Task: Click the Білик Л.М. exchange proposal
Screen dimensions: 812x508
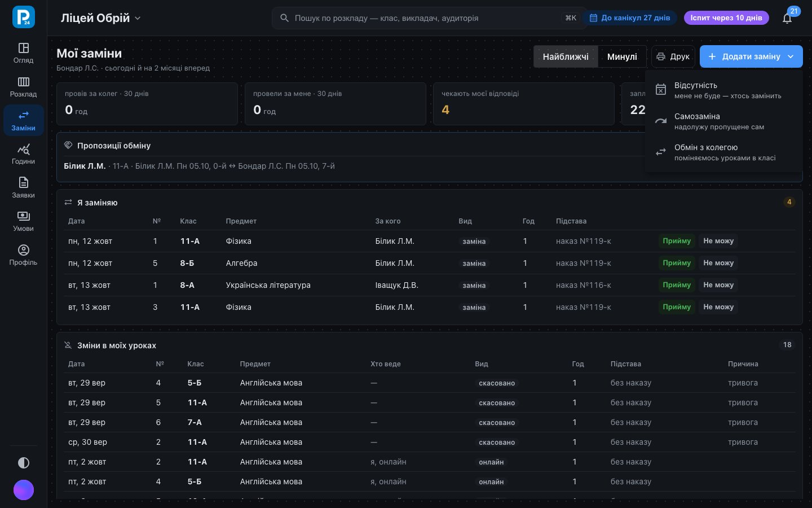Action: coord(200,166)
